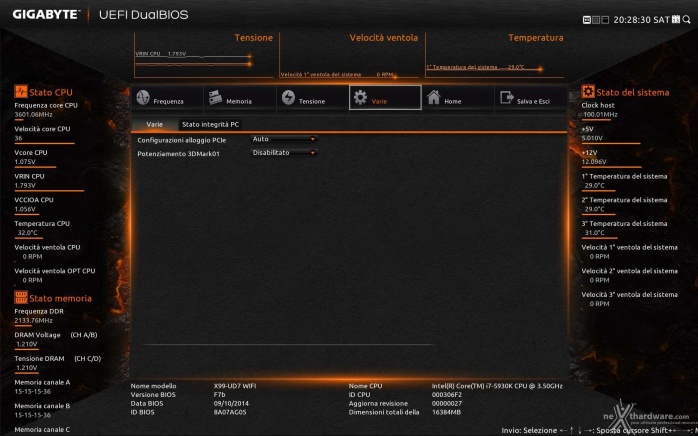Open Potenziamento 3DMark01 dropdown
The width and height of the screenshot is (698, 436).
coord(284,153)
